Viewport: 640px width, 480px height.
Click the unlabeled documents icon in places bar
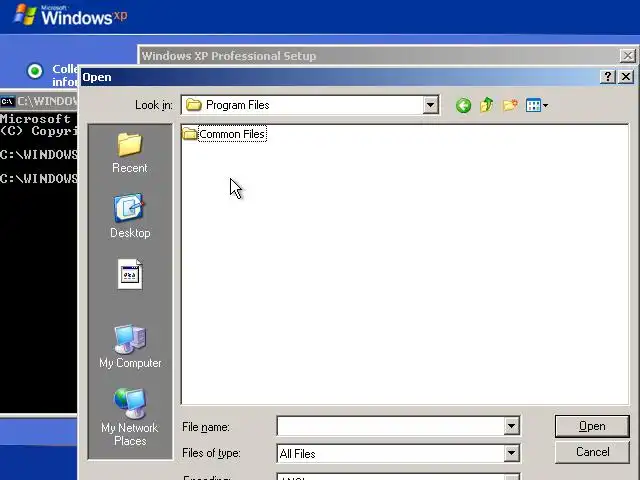pos(130,274)
